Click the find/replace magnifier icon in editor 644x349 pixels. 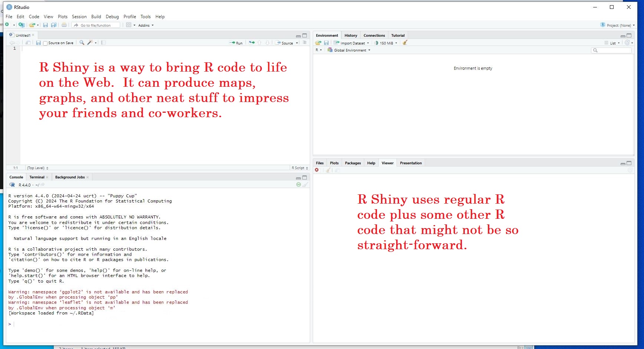[82, 43]
